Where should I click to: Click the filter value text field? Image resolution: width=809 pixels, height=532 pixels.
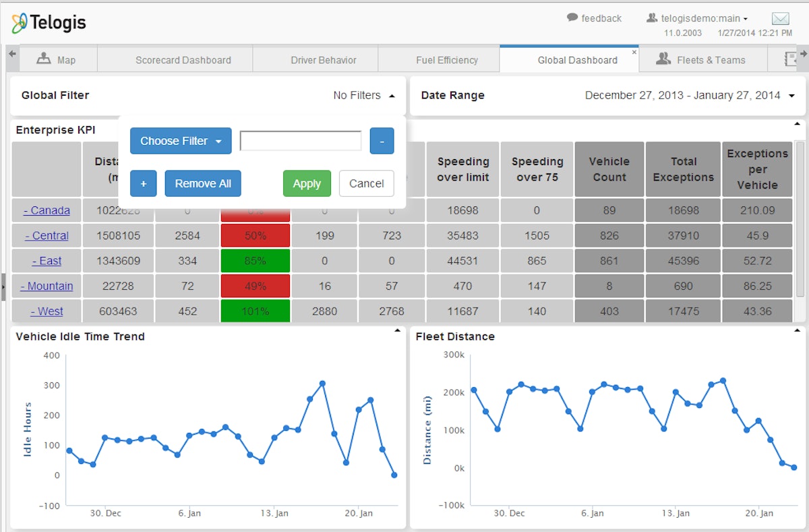[301, 141]
